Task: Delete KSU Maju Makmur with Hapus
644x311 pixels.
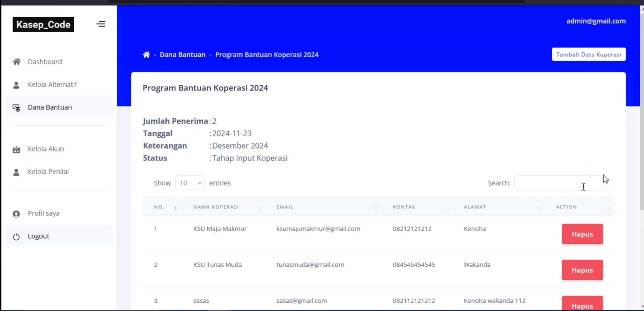Action: click(x=582, y=234)
